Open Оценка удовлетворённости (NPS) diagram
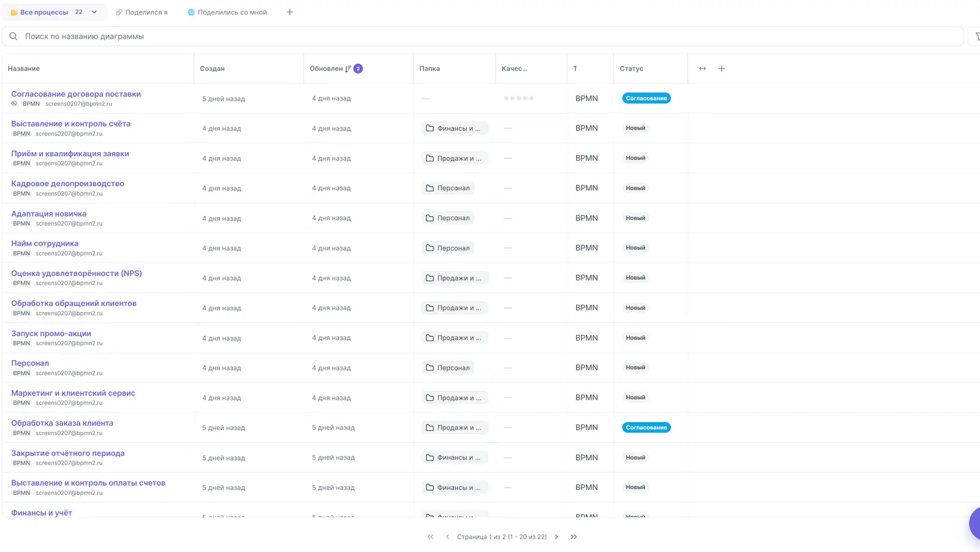This screenshot has width=980, height=552. (77, 274)
